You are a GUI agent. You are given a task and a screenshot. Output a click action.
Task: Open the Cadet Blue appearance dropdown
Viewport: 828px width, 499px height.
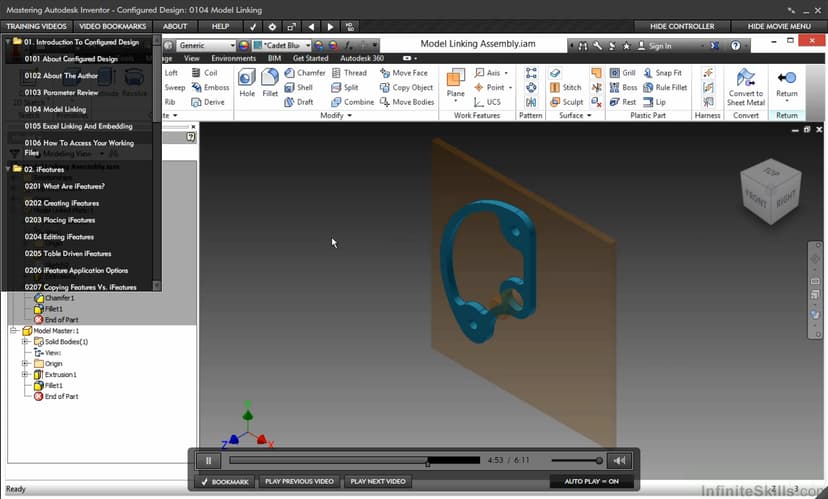click(x=281, y=45)
